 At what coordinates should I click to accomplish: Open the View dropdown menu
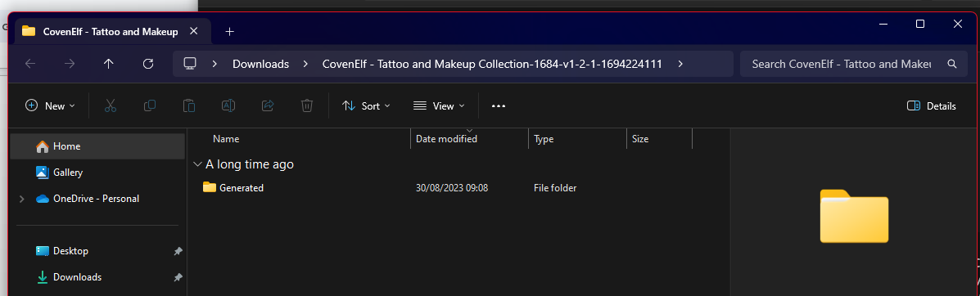(x=440, y=106)
